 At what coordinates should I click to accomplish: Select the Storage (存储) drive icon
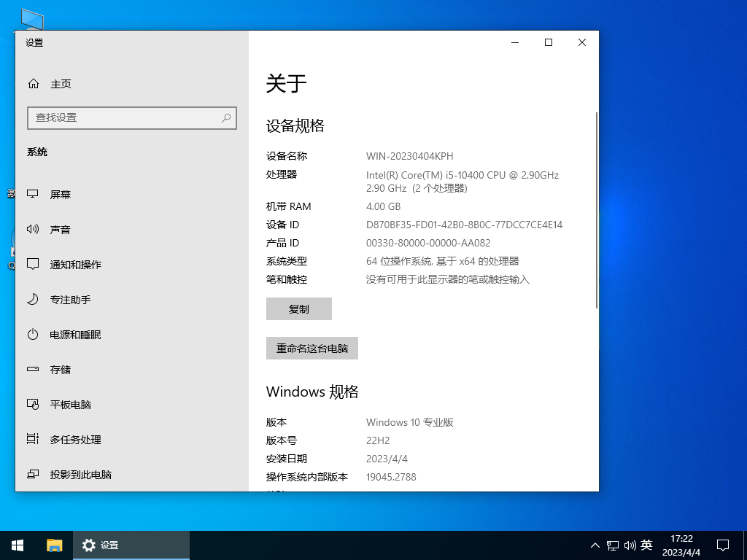click(33, 370)
